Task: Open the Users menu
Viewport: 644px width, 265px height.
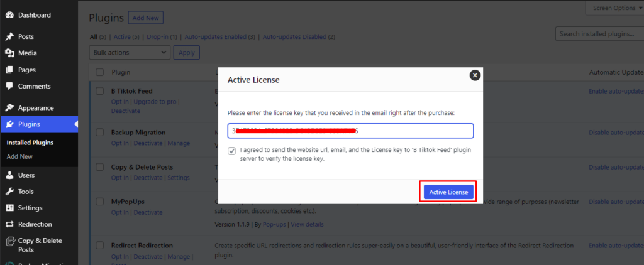Action: (x=26, y=175)
